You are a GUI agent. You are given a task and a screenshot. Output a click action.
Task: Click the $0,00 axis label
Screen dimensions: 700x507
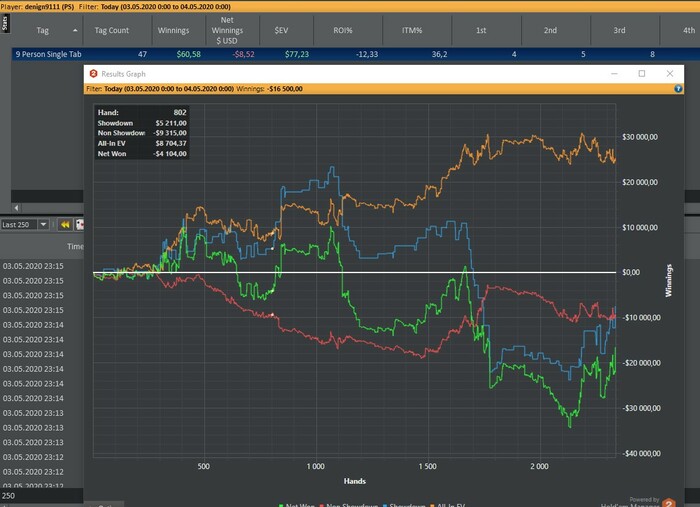631,272
